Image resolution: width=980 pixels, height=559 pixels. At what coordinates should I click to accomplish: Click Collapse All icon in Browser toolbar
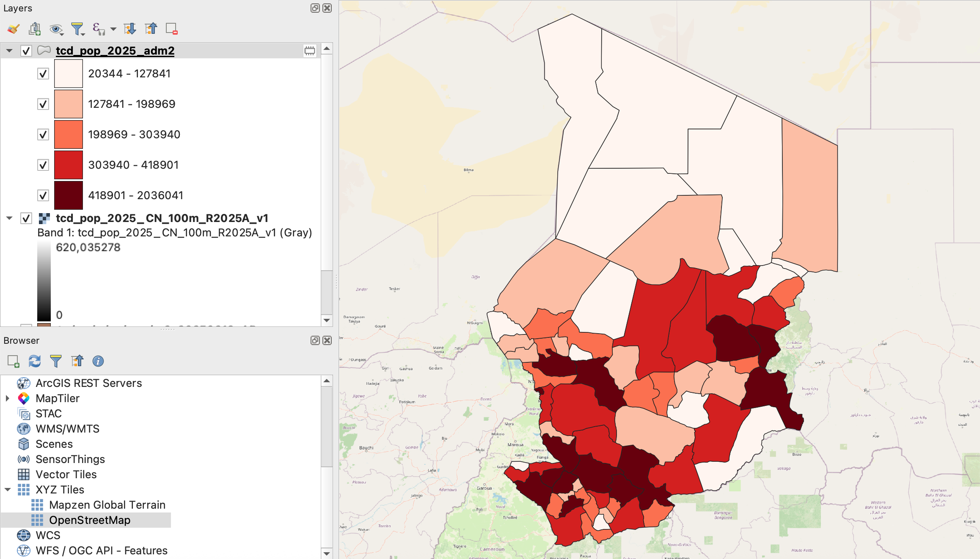click(77, 361)
